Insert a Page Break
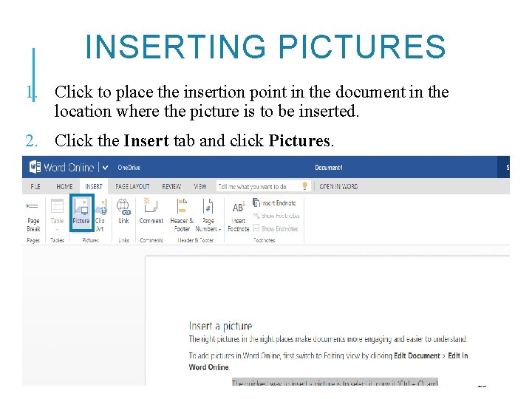Image resolution: width=532 pixels, height=399 pixels. click(x=33, y=216)
